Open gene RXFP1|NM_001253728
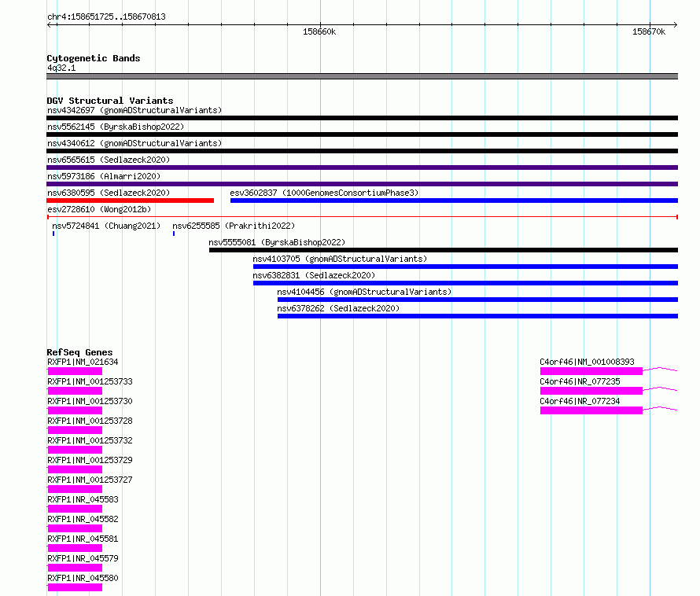This screenshot has width=700, height=596. [90, 421]
